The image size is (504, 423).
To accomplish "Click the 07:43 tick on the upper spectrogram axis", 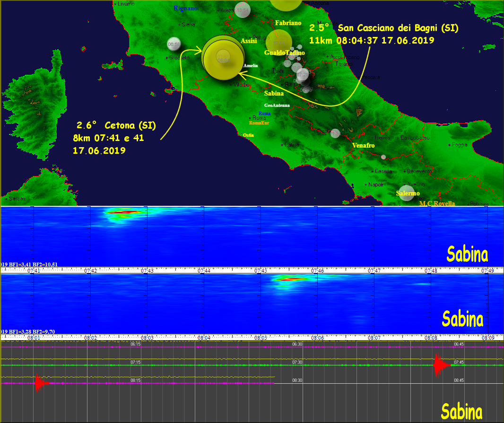I will [x=147, y=271].
